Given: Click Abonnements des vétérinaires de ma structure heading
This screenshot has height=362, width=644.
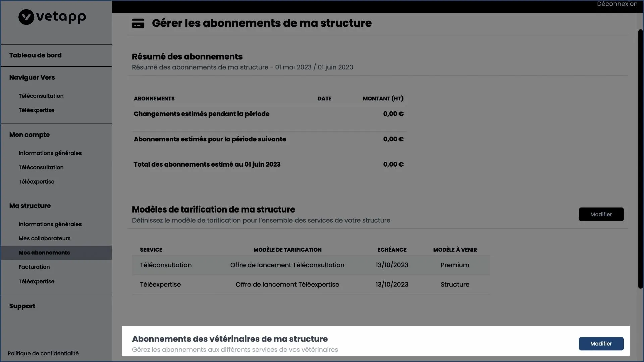Looking at the screenshot, I should 230,339.
